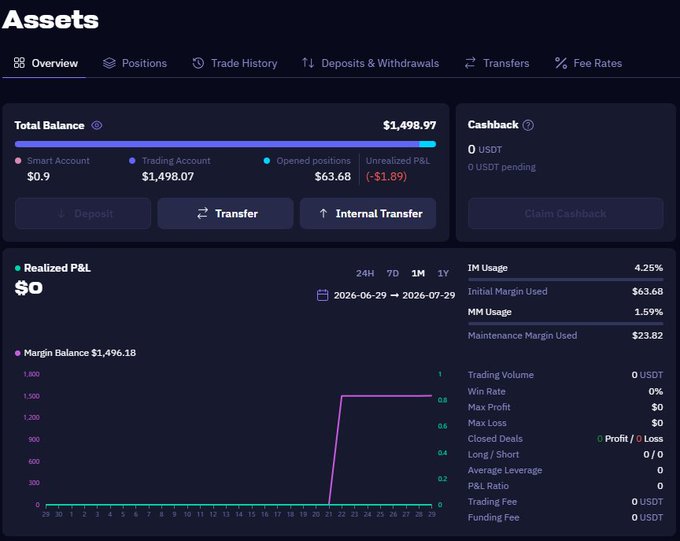Click the Overview grid icon

pyautogui.click(x=19, y=63)
